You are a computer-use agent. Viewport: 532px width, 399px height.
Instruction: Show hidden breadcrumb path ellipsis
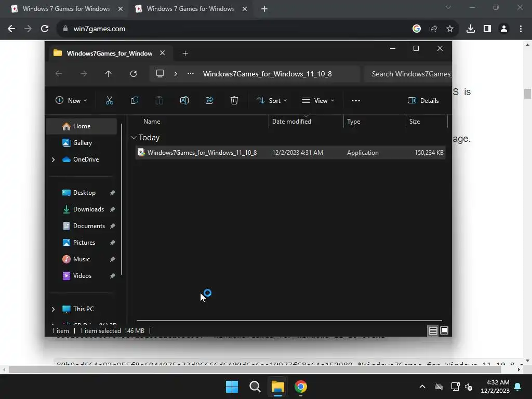point(191,73)
